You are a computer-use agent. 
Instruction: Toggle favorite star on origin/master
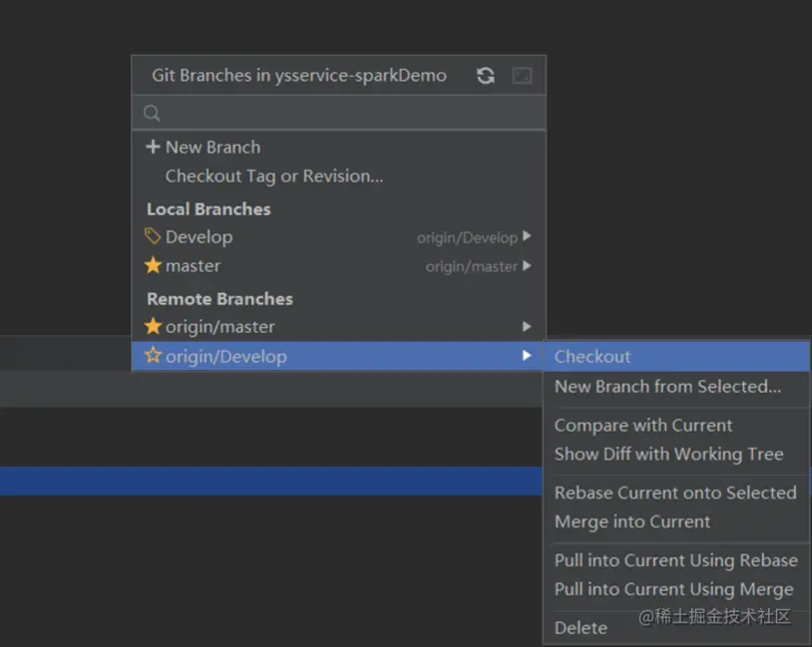pyautogui.click(x=153, y=327)
